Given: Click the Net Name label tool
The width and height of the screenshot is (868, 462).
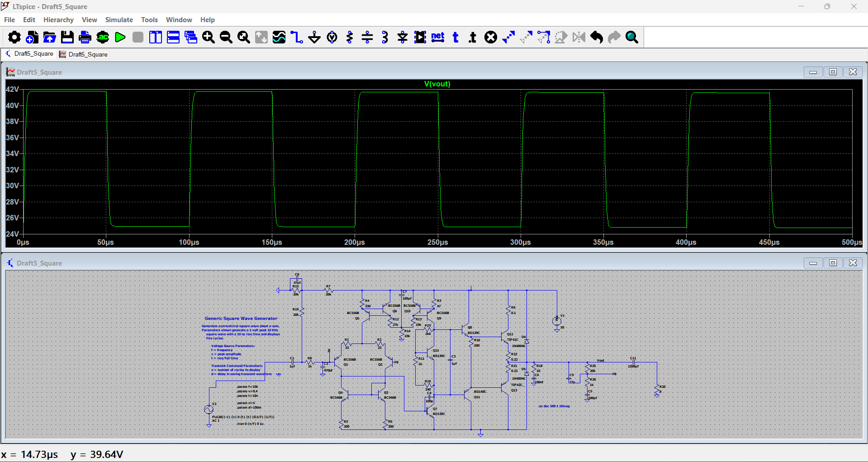Looking at the screenshot, I should [438, 37].
